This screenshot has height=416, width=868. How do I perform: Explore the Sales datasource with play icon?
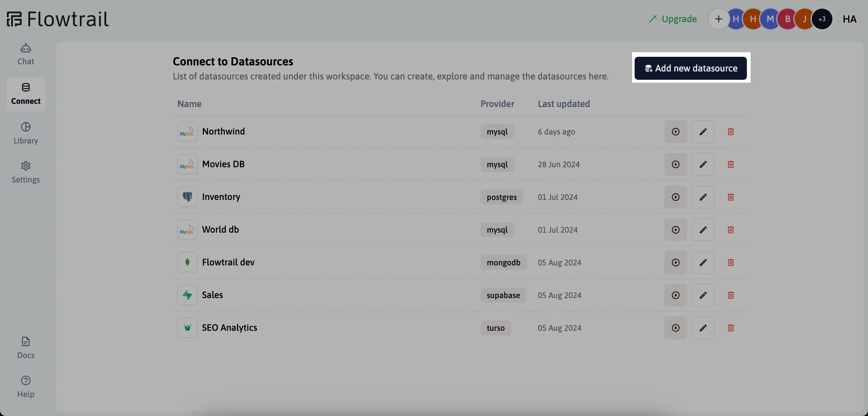point(675,295)
